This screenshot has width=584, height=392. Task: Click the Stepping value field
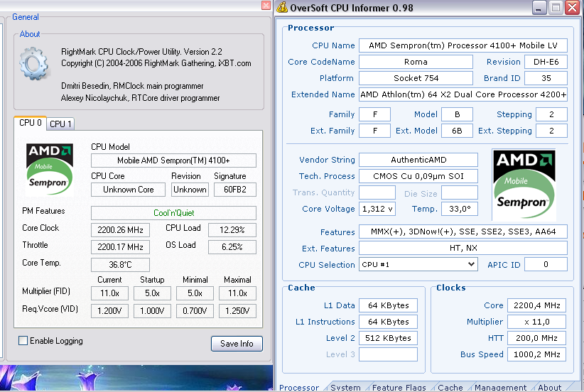551,114
